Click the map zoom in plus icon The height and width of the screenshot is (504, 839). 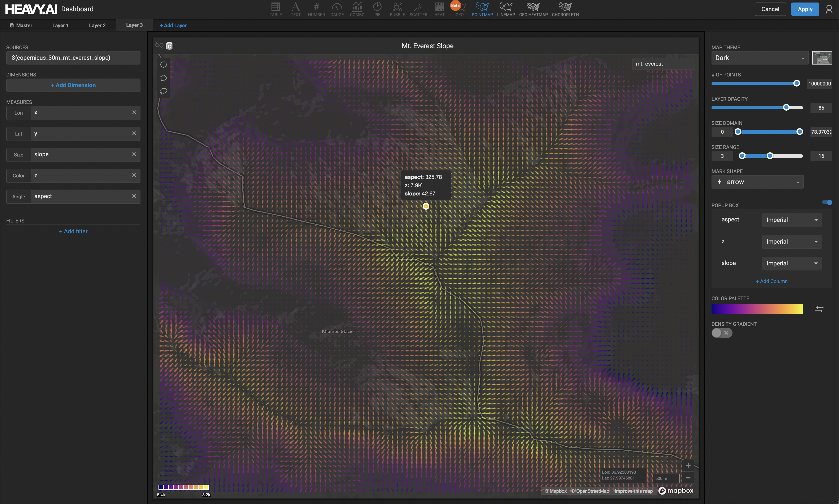click(x=688, y=466)
